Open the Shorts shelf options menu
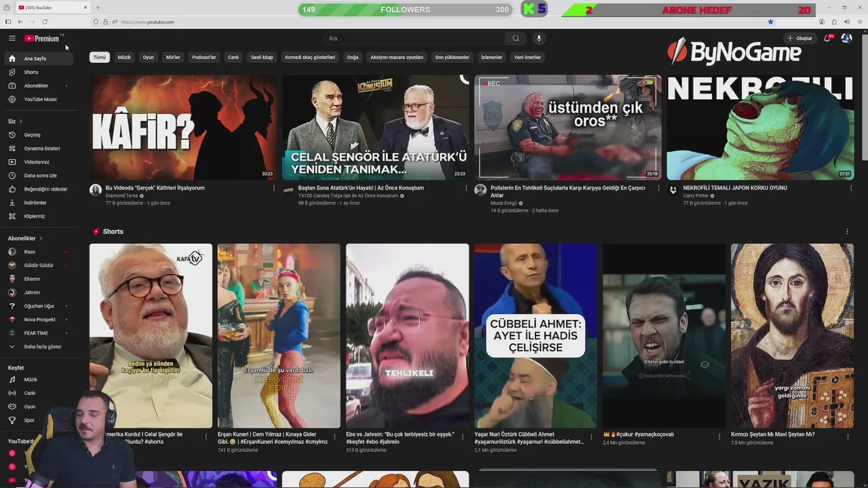The width and height of the screenshot is (868, 488). point(847,232)
